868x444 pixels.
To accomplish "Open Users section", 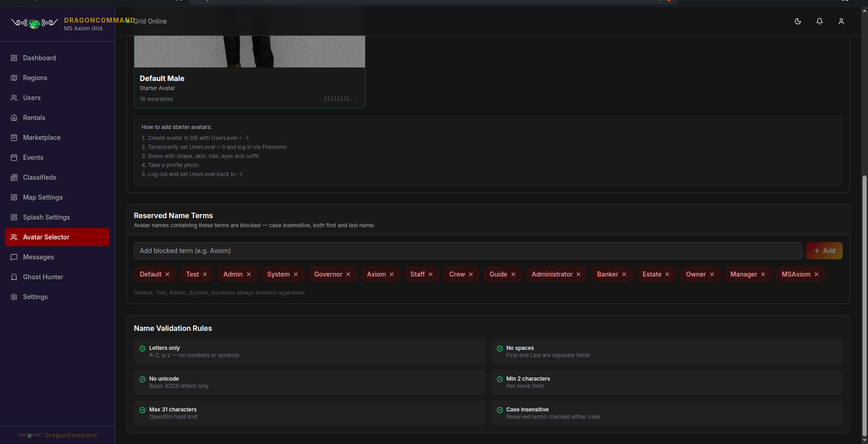I will tap(57, 98).
